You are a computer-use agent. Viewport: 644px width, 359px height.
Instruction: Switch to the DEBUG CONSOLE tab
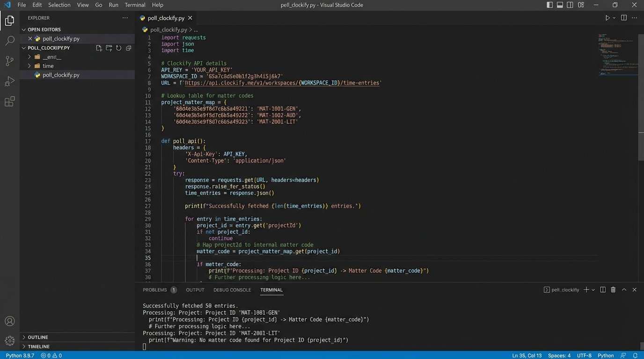[x=232, y=290]
